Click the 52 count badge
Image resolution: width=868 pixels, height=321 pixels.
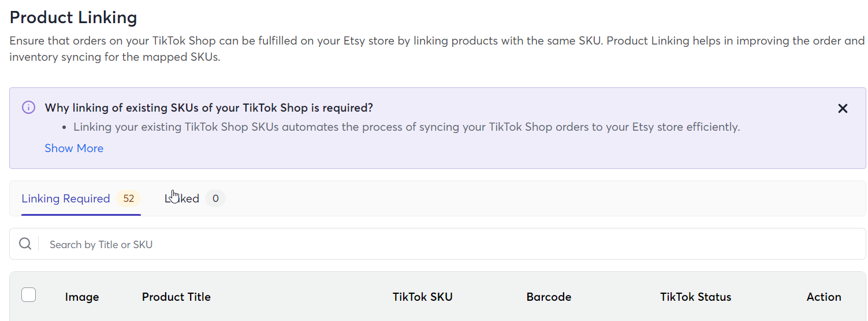(128, 198)
